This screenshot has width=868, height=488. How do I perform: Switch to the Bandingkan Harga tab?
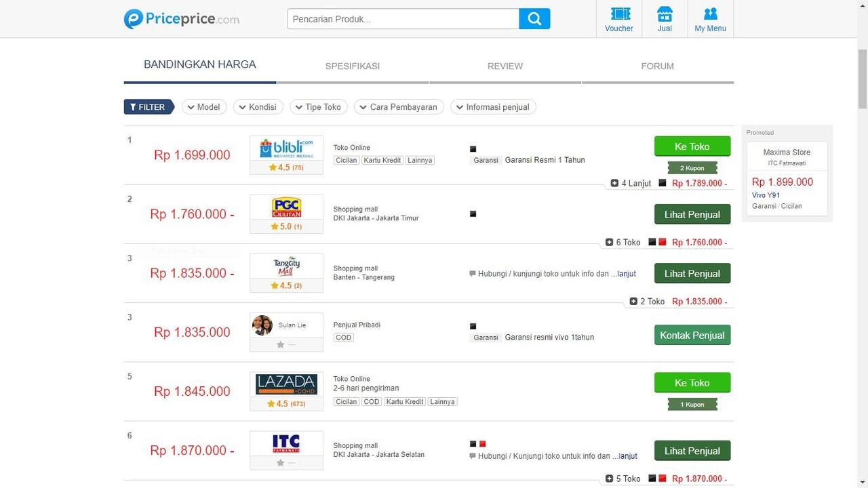(x=200, y=65)
